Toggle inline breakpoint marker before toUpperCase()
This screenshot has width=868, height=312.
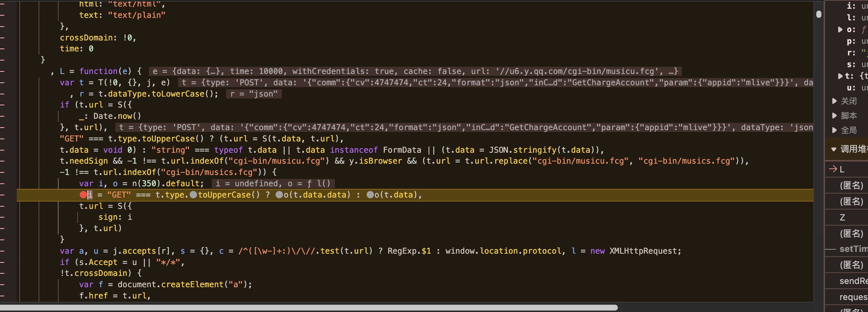pyautogui.click(x=193, y=195)
